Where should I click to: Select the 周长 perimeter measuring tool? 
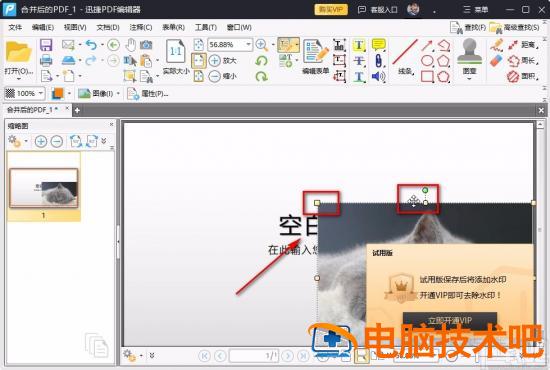click(x=523, y=60)
